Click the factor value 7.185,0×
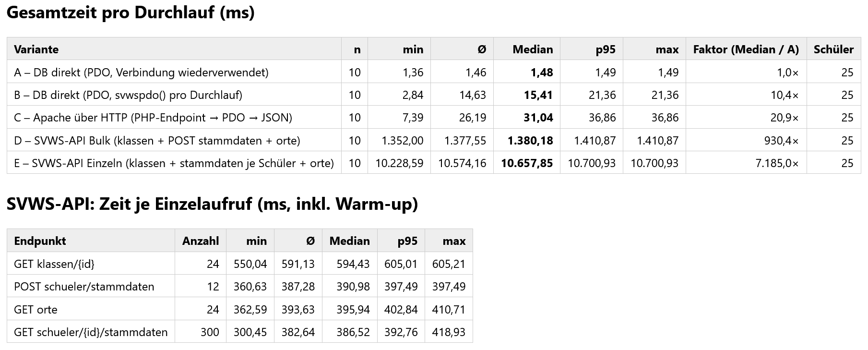 [777, 163]
